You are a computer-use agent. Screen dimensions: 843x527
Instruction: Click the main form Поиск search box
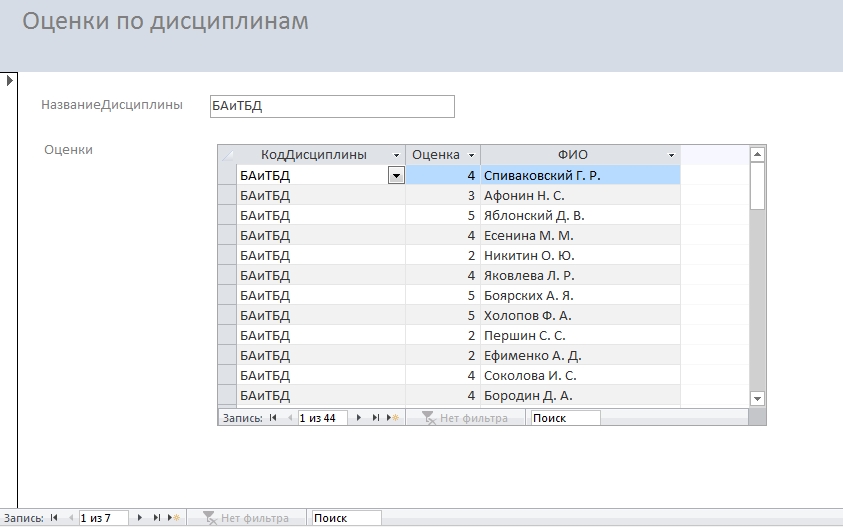tap(347, 518)
